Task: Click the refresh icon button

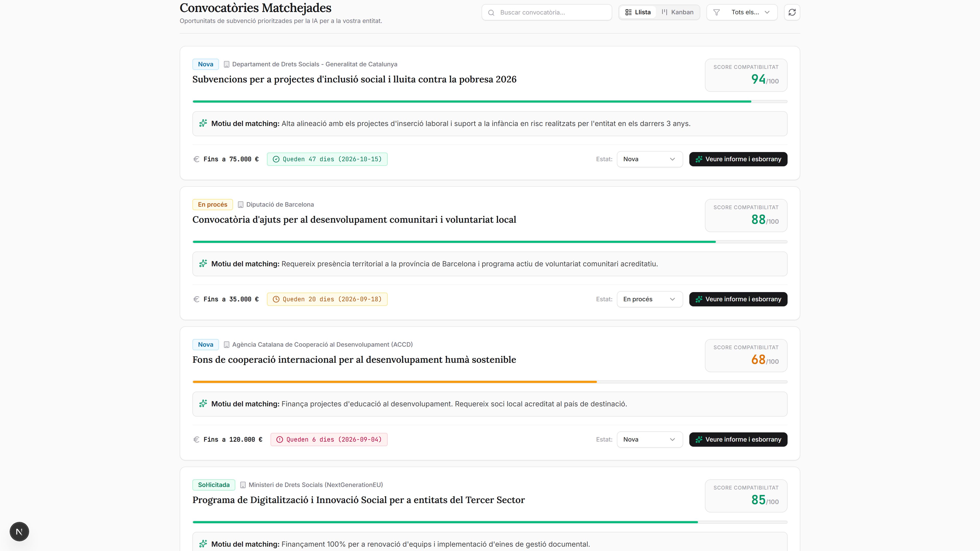Action: 792,12
